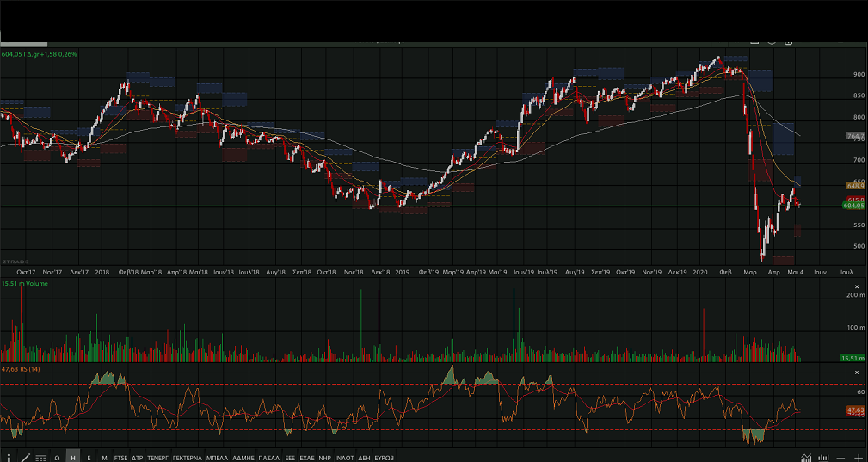The width and height of the screenshot is (868, 462).
Task: Open the grid table icon beside line tool
Action: (x=40, y=458)
